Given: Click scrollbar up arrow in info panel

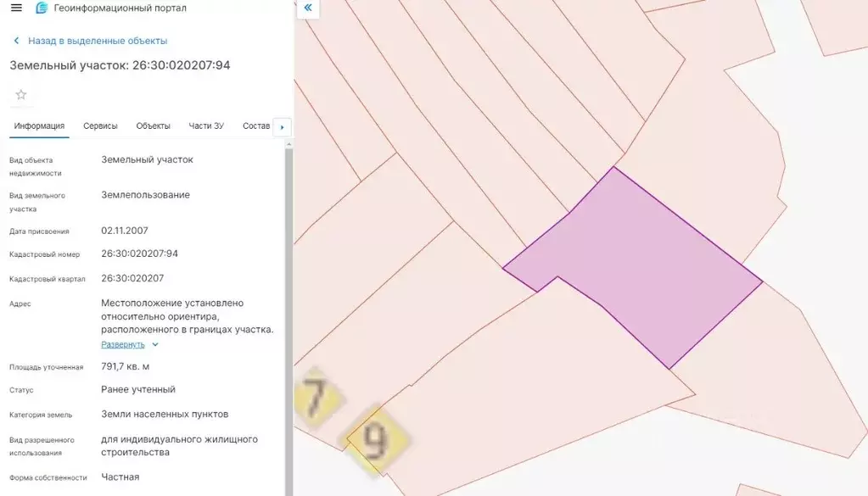Looking at the screenshot, I should click(289, 144).
